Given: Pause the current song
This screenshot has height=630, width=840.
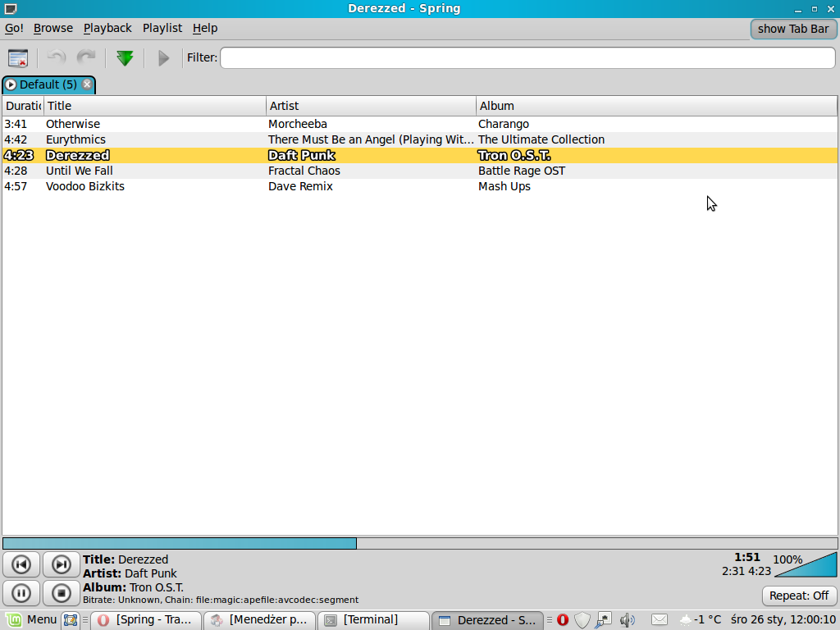Looking at the screenshot, I should (x=21, y=593).
